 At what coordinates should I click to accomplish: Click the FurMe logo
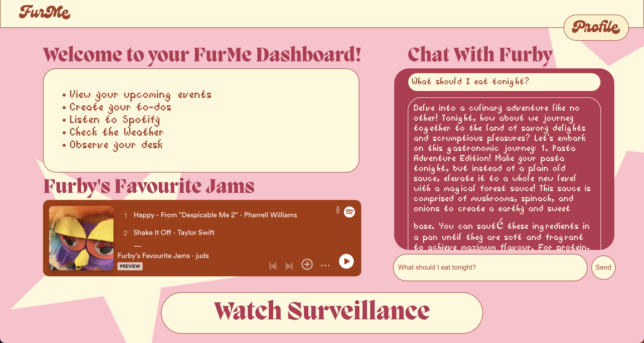click(45, 13)
